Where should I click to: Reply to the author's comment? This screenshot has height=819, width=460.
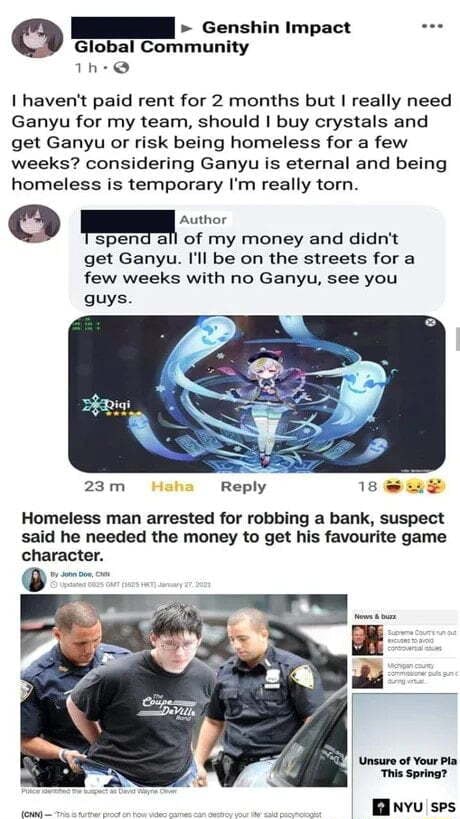pos(243,487)
